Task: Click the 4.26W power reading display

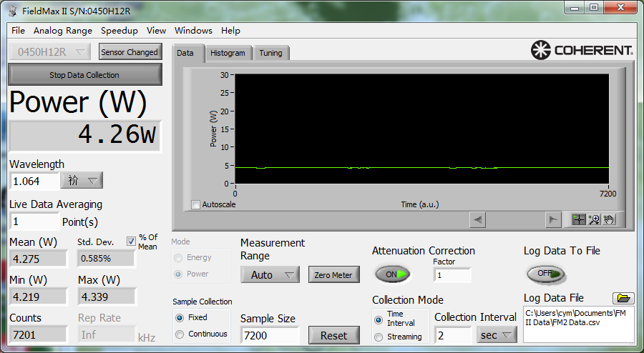Action: pyautogui.click(x=85, y=136)
